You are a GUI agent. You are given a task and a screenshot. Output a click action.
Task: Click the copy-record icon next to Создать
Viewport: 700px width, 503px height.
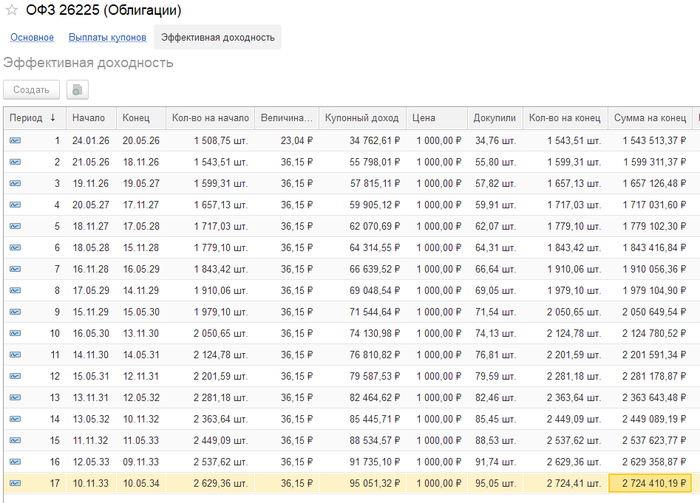[77, 89]
